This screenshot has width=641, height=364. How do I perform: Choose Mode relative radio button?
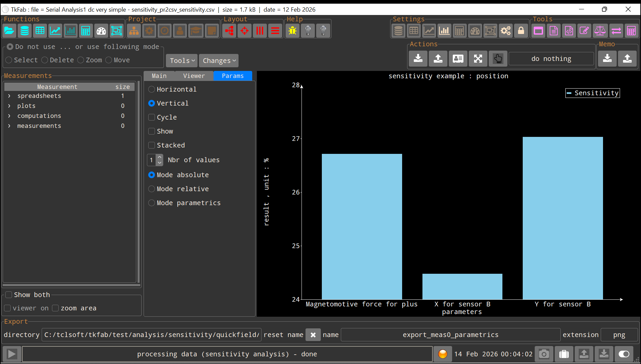point(152,189)
